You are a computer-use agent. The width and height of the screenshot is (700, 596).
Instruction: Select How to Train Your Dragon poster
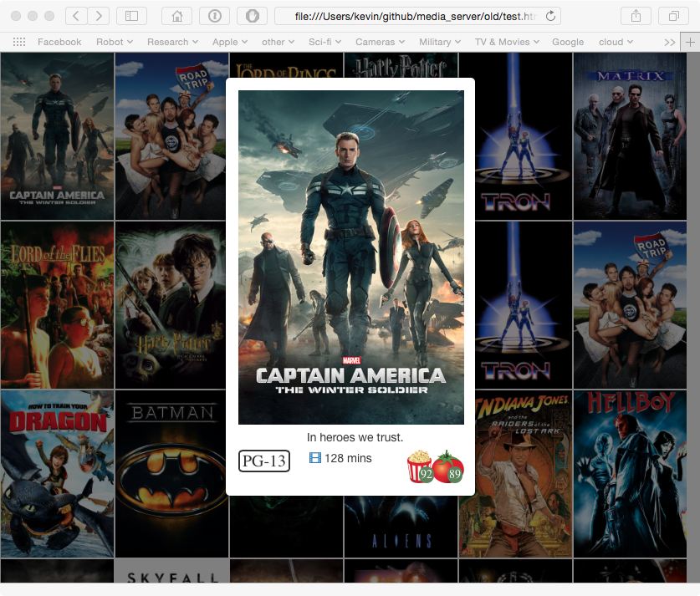(x=57, y=474)
